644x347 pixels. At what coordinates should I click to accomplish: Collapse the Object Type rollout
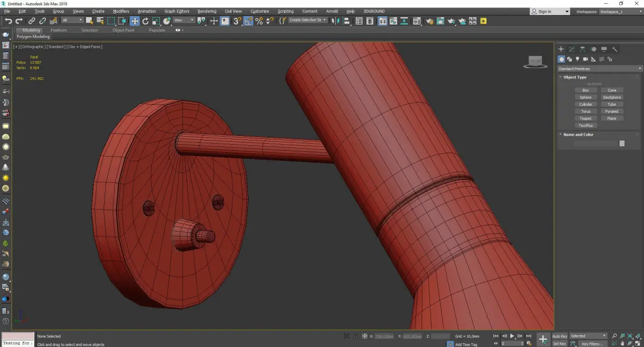(575, 77)
